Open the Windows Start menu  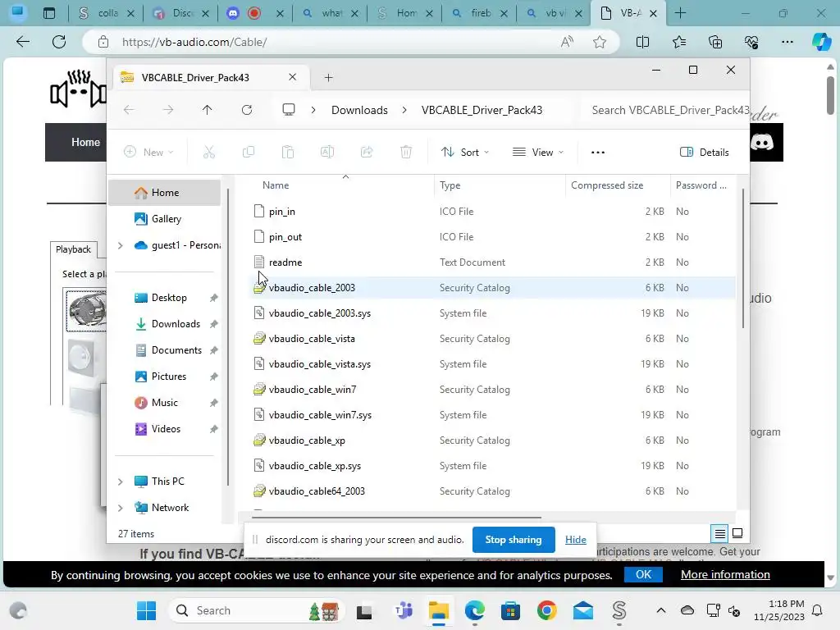pyautogui.click(x=146, y=610)
